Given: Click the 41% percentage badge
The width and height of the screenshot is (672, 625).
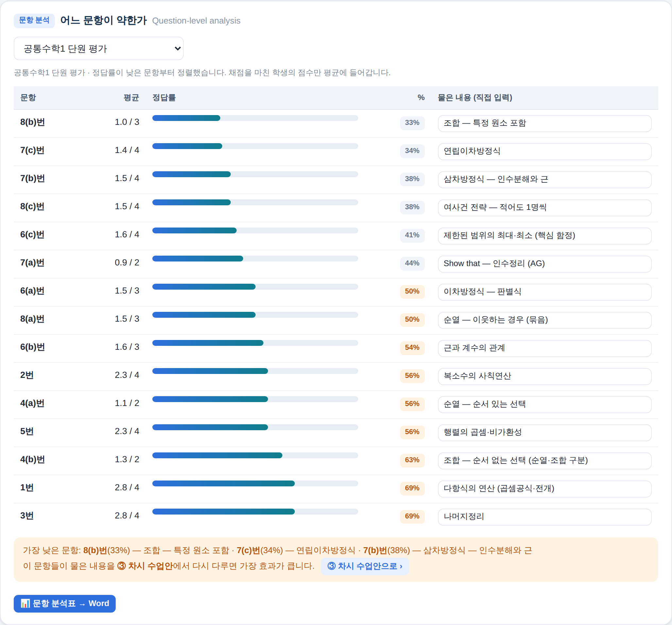Looking at the screenshot, I should point(412,235).
